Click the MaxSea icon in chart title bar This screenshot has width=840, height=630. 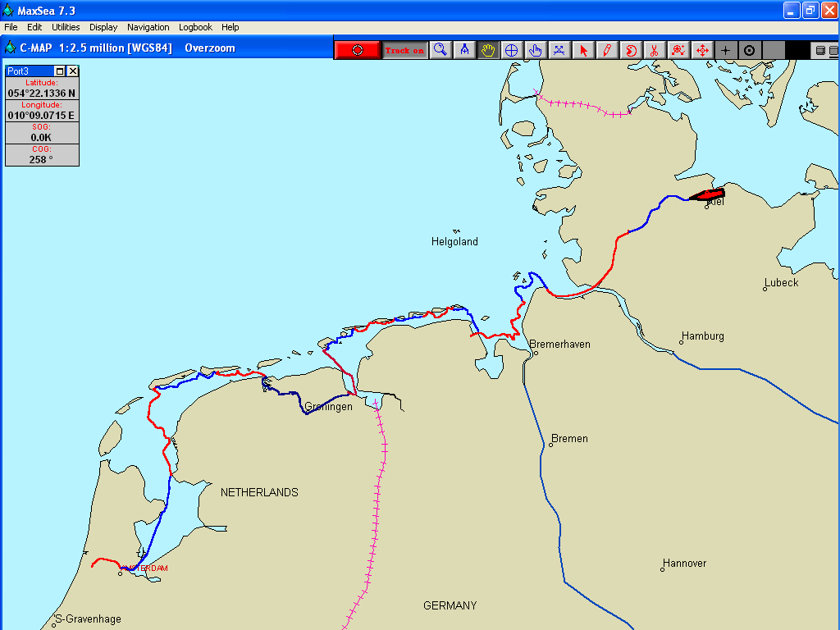coord(10,48)
